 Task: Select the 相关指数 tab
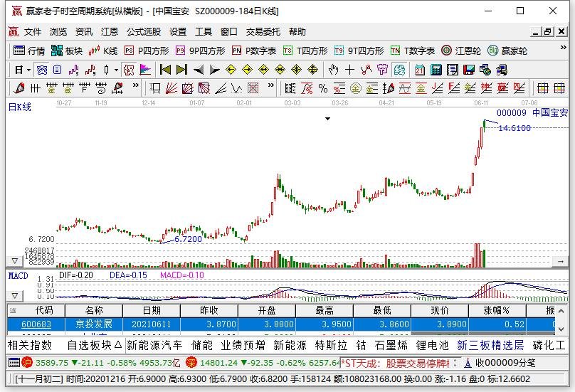coord(29,345)
